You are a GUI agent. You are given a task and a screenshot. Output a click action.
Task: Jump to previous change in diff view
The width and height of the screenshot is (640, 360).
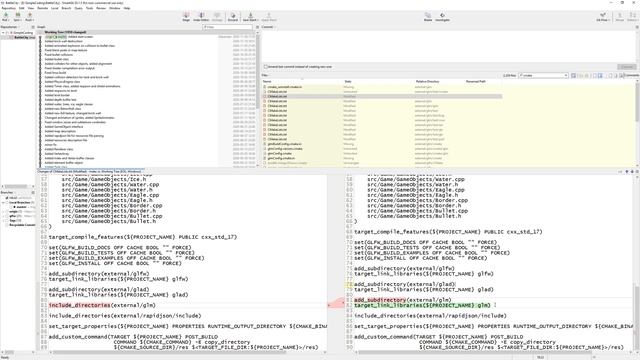click(627, 171)
